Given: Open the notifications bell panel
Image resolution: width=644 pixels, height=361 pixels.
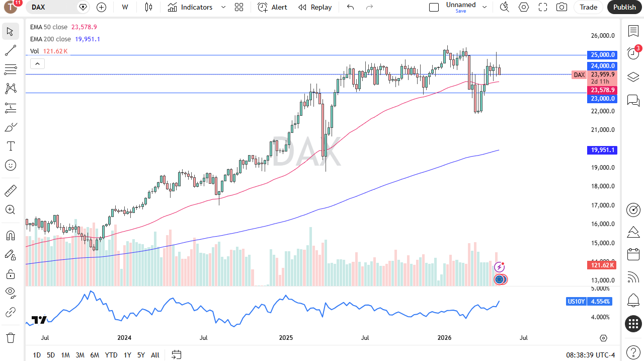Looking at the screenshot, I should pyautogui.click(x=633, y=301).
